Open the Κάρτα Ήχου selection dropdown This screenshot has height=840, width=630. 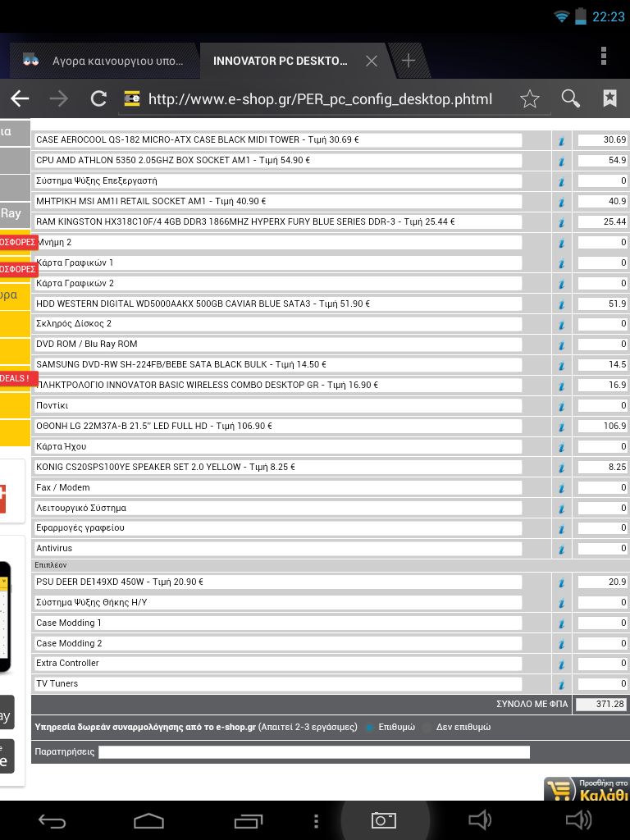pos(277,446)
